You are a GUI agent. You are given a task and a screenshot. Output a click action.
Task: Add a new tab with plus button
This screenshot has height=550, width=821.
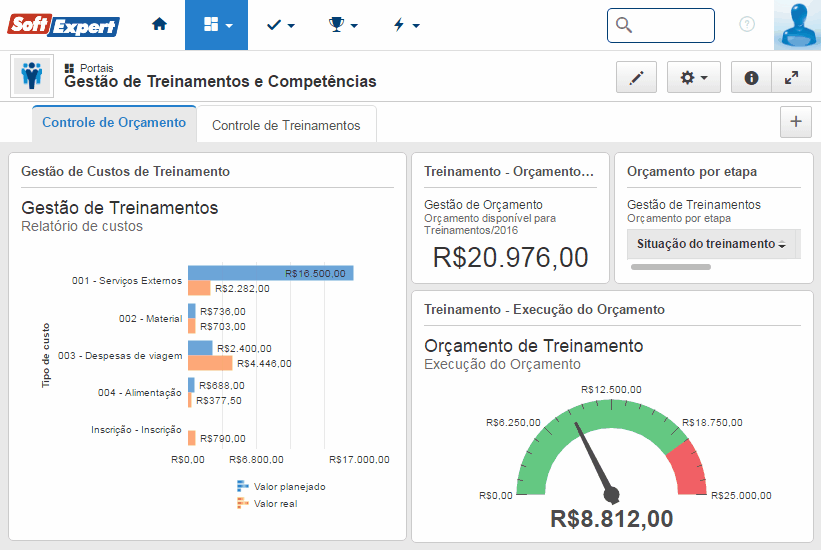pyautogui.click(x=796, y=122)
